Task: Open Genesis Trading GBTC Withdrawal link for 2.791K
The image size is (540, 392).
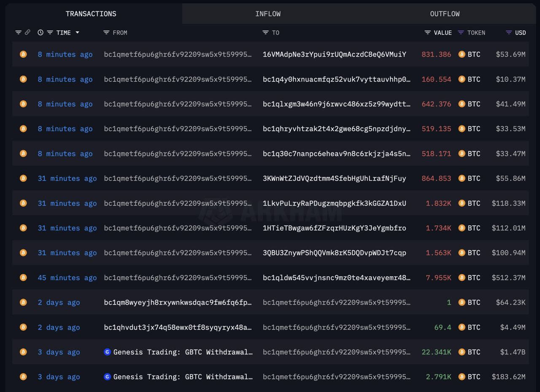Action: (183, 377)
